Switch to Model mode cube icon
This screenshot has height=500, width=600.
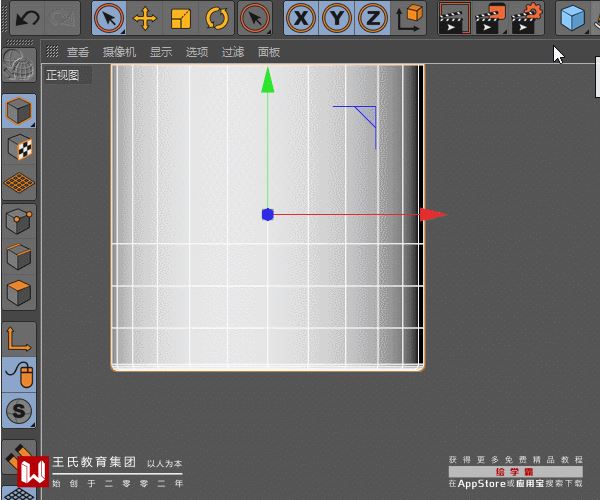coord(19,111)
